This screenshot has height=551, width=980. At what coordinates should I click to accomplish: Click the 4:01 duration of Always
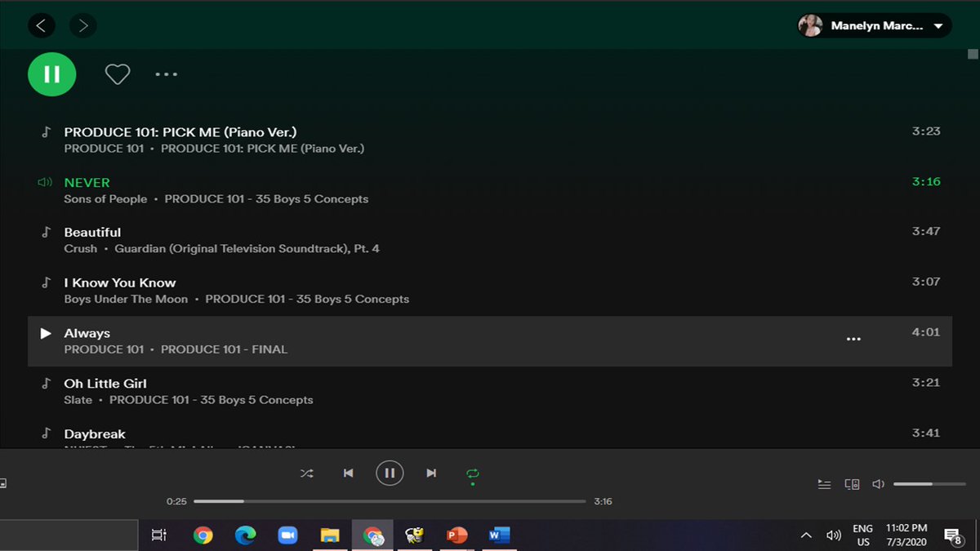(x=926, y=332)
